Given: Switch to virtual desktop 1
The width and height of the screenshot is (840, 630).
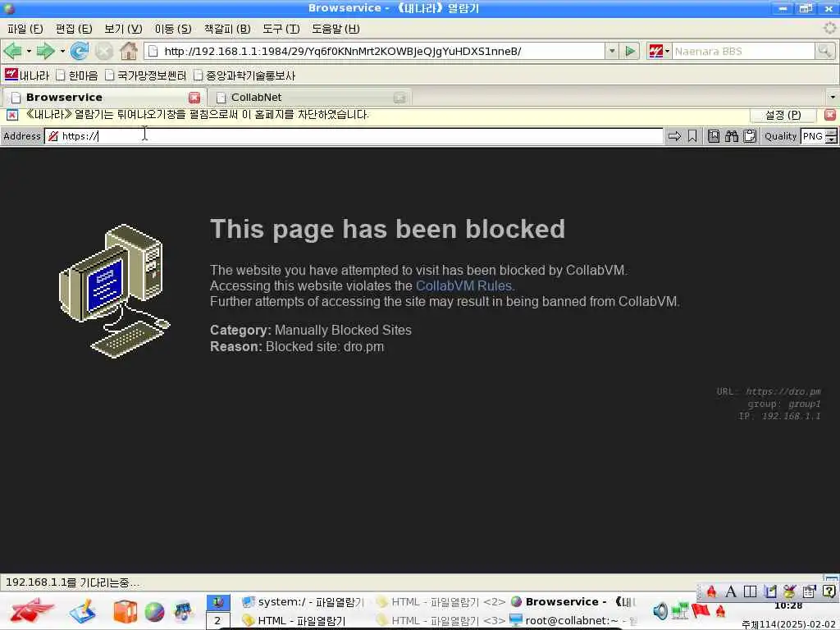Looking at the screenshot, I should coord(218,602).
